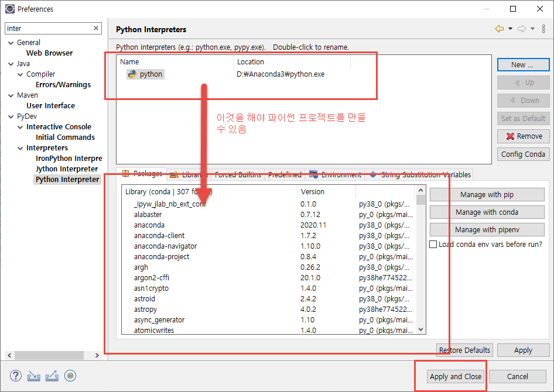Image resolution: width=554 pixels, height=392 pixels.
Task: Click the Help question mark icon
Action: [16, 376]
